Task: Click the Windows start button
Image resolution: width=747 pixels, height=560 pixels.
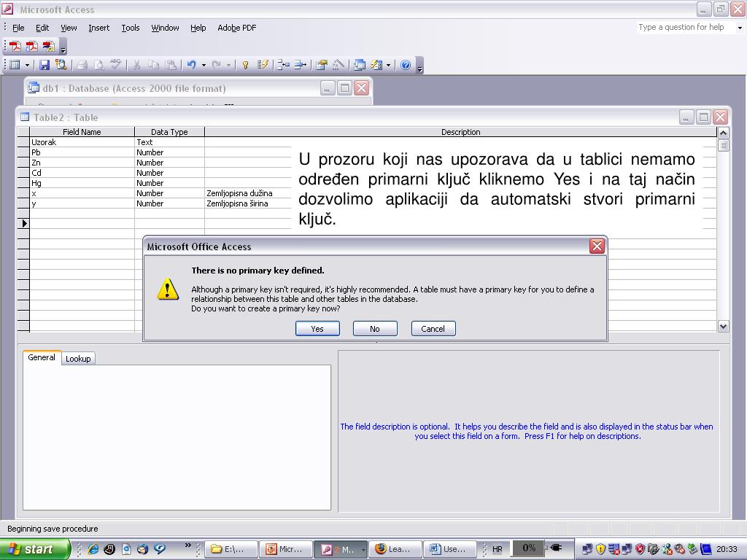Action: click(x=35, y=549)
